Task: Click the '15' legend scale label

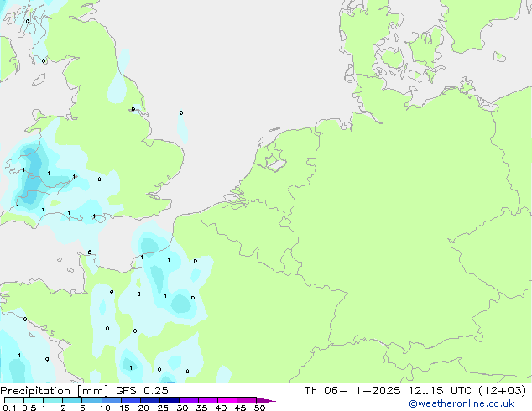Action: pos(124,408)
